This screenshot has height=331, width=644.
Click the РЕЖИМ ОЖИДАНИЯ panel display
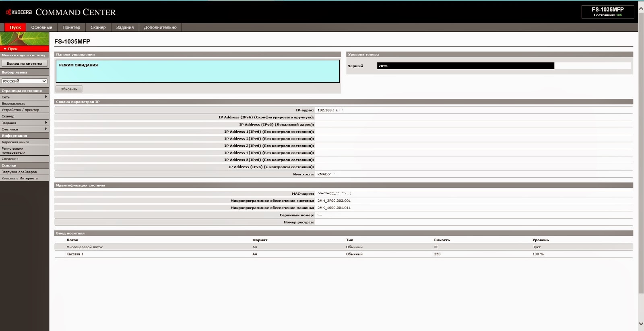198,71
